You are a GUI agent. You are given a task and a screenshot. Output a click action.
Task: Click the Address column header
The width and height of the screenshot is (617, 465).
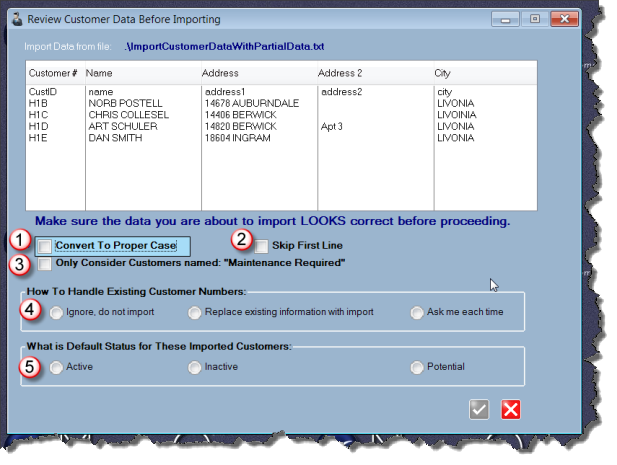259,73
